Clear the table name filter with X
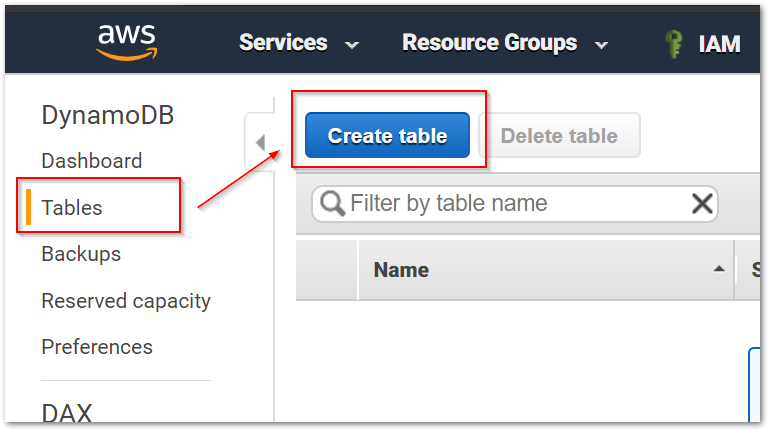 (x=702, y=203)
